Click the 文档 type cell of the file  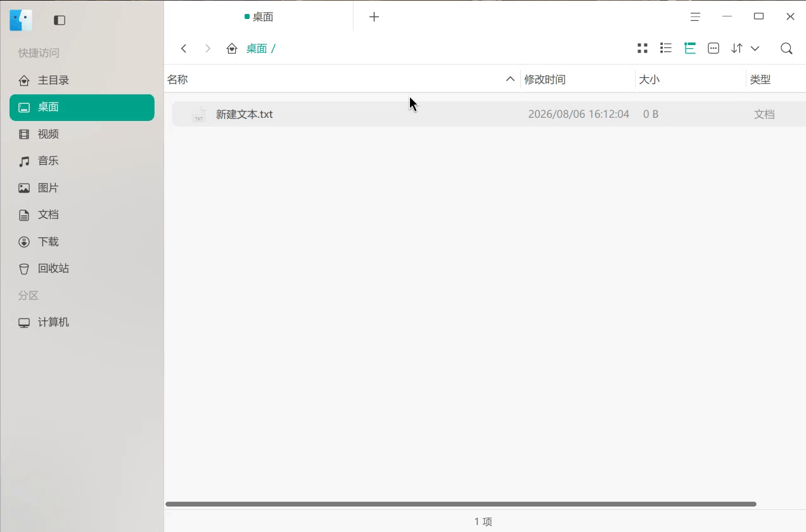click(x=764, y=114)
